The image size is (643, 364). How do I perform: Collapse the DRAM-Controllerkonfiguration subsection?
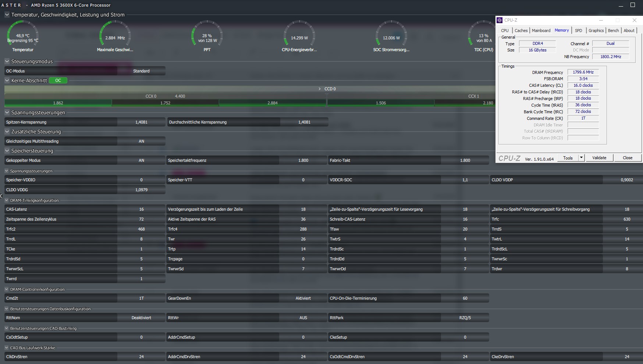pyautogui.click(x=7, y=289)
